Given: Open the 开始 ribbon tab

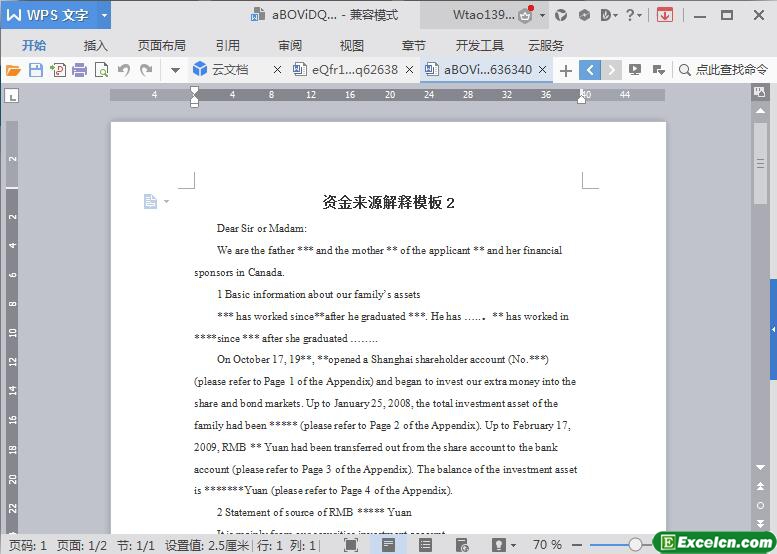Looking at the screenshot, I should pyautogui.click(x=34, y=46).
